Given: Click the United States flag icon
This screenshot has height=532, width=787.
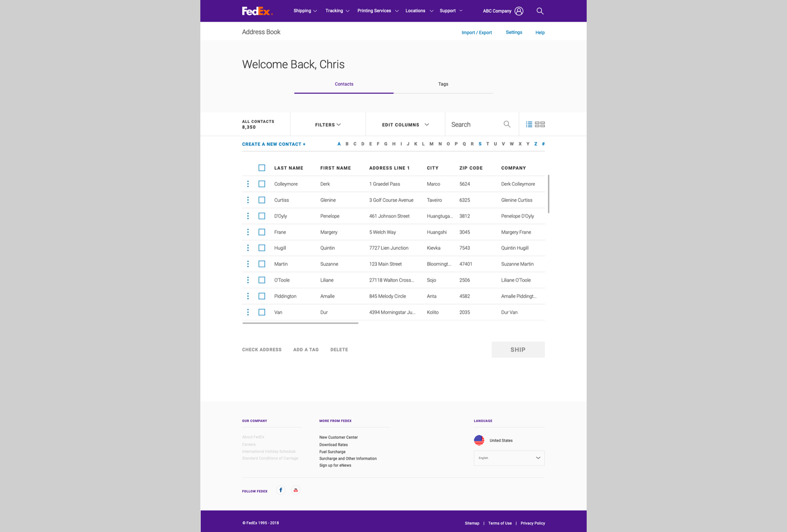Looking at the screenshot, I should coord(479,440).
